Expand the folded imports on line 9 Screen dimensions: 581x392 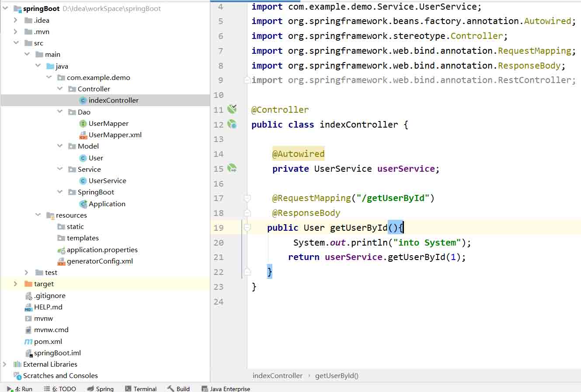247,80
